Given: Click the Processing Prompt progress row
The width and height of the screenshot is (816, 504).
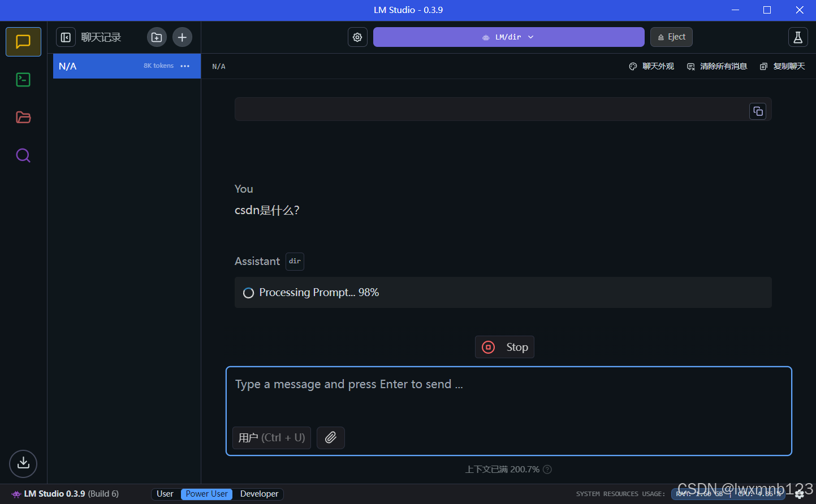Looking at the screenshot, I should [x=503, y=293].
